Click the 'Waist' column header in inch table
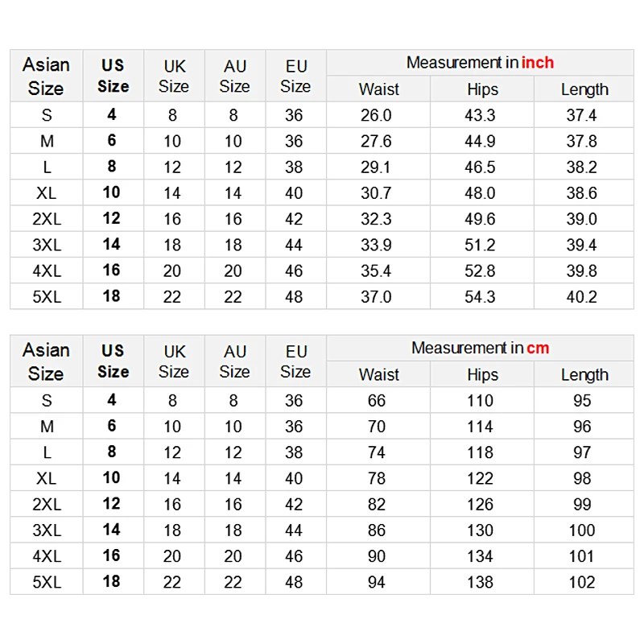644x644 pixels. pos(378,89)
